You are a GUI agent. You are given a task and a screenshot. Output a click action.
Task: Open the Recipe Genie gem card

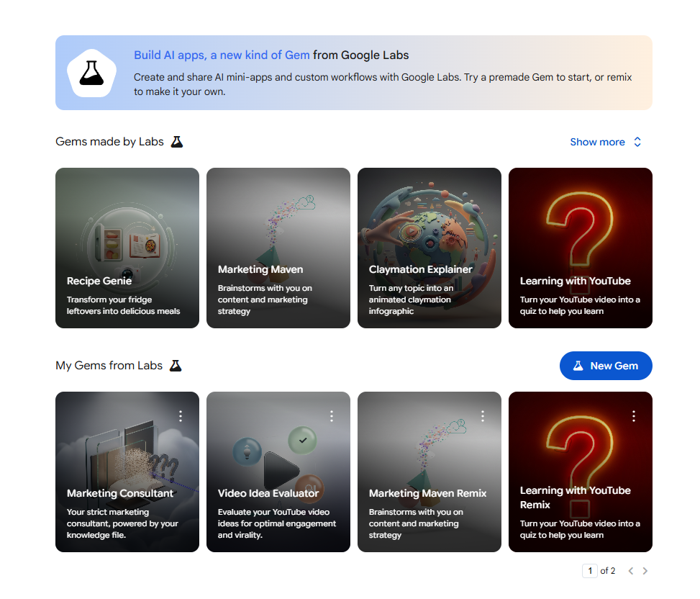[127, 248]
